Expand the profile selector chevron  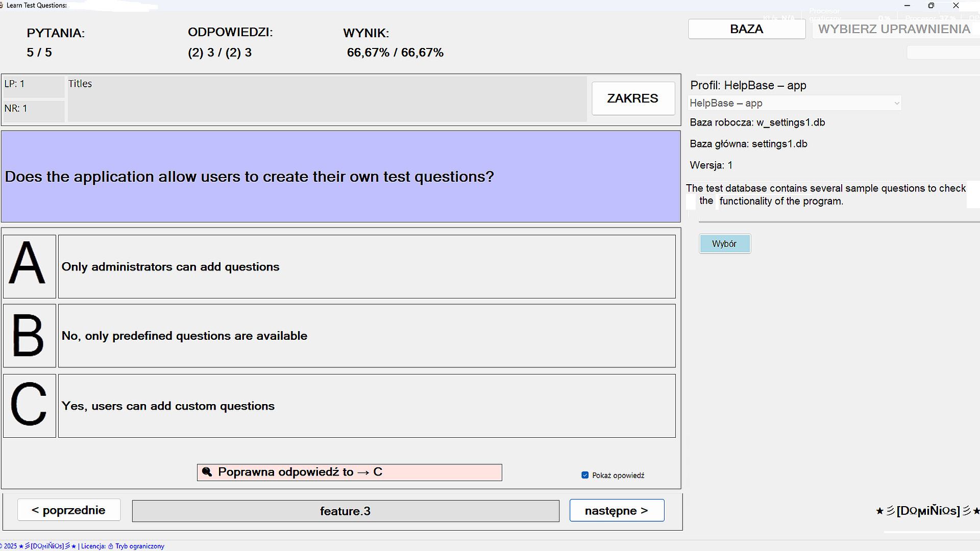[896, 103]
